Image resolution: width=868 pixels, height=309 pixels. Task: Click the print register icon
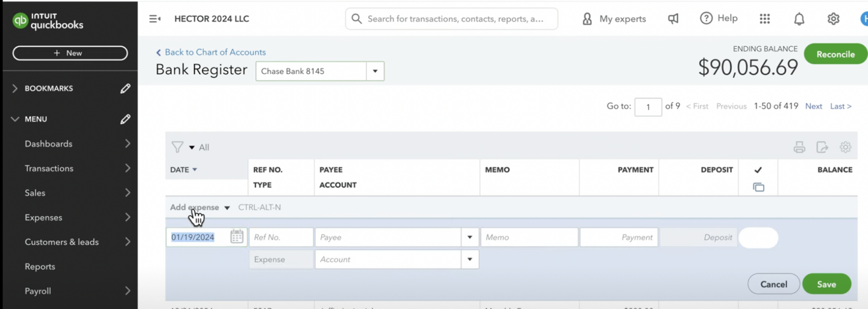pyautogui.click(x=799, y=148)
